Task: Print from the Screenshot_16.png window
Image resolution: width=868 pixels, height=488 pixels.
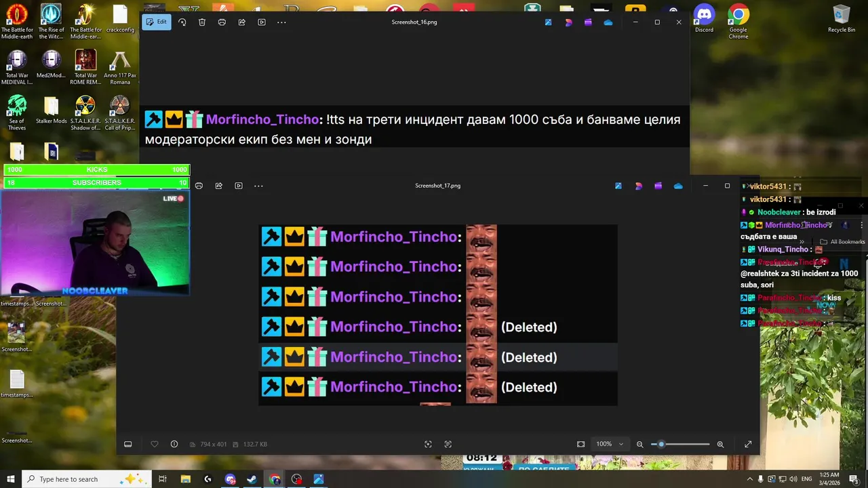Action: point(222,22)
